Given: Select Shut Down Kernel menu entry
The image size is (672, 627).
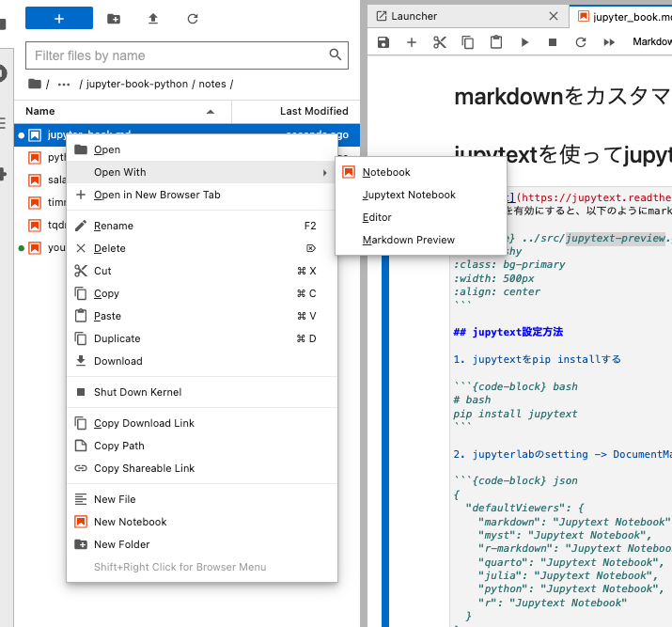Looking at the screenshot, I should (x=202, y=392).
